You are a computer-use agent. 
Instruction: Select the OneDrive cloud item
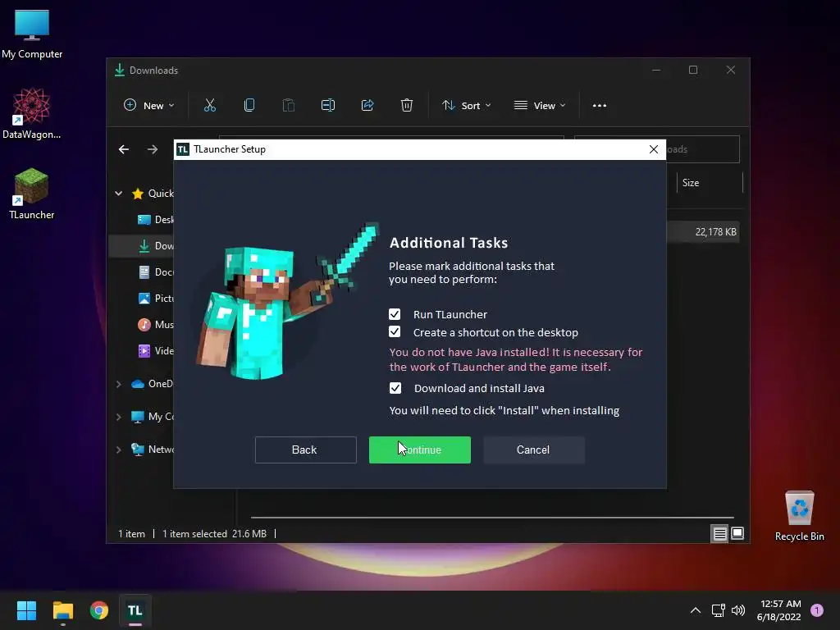pos(153,384)
